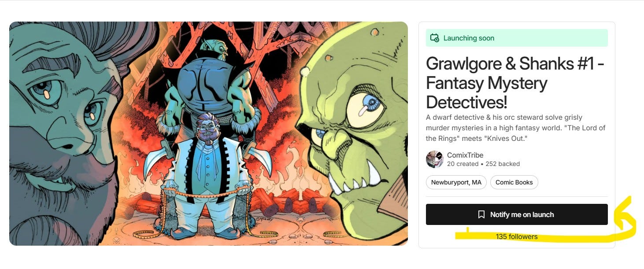This screenshot has height=269, width=644.
Task: Open the ComixTribe creator avatar
Action: coord(434,159)
